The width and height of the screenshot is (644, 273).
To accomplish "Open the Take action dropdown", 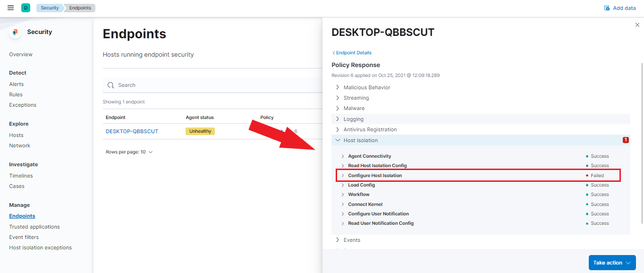I will pyautogui.click(x=612, y=263).
